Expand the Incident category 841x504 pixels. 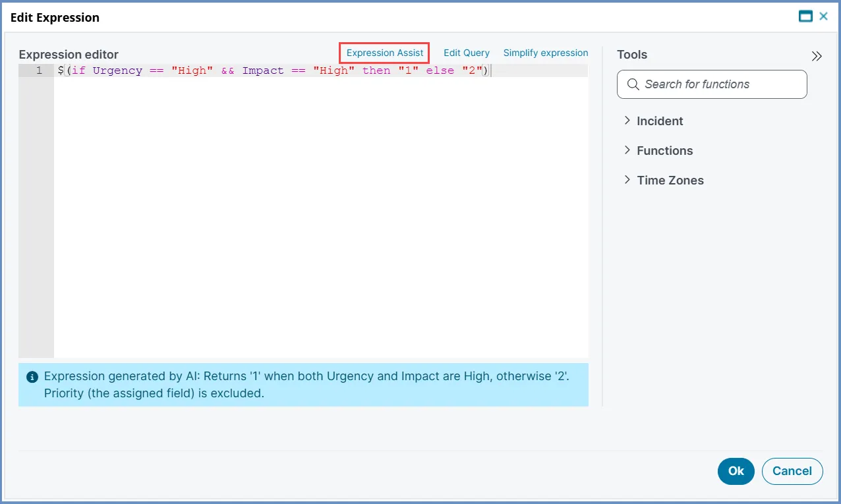(x=627, y=121)
